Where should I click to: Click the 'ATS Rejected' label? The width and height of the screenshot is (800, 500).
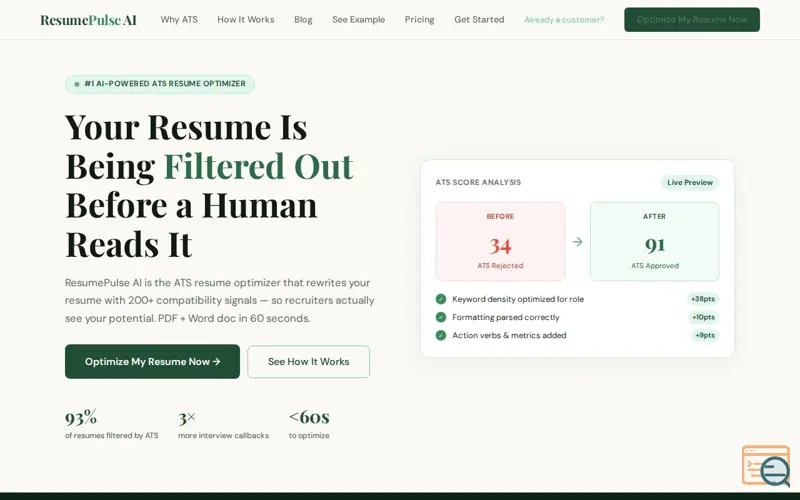point(500,265)
